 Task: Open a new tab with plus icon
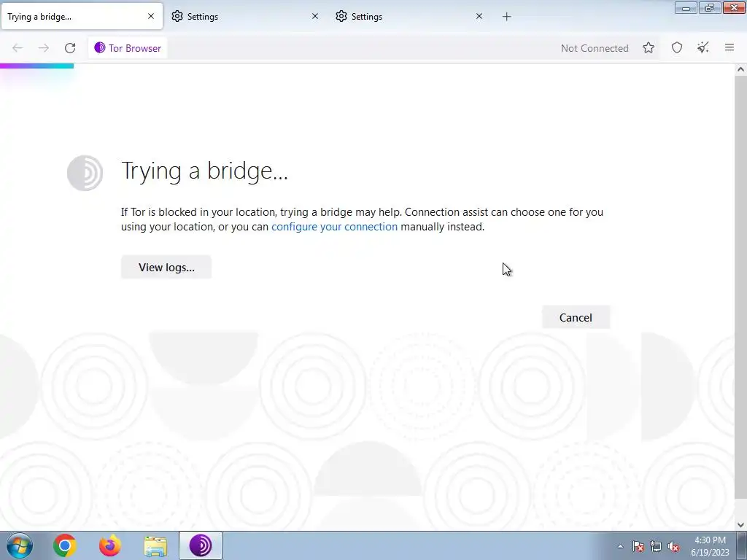[x=506, y=17]
